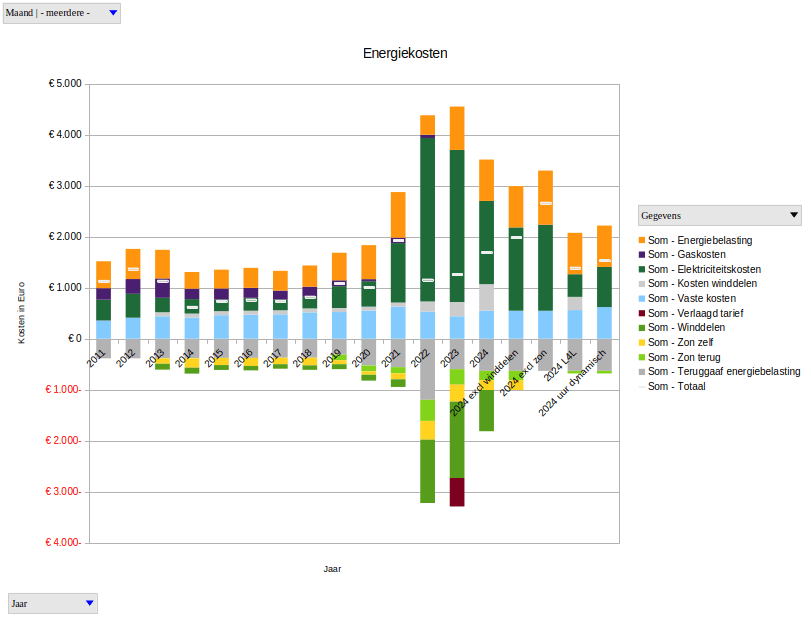This screenshot has width=811, height=617.
Task: Select the Elektriciteitskosten legend swatch
Action: click(x=642, y=270)
